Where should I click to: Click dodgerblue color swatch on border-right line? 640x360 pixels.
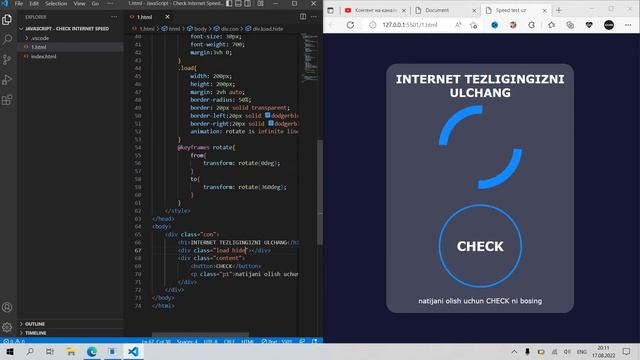[271, 123]
